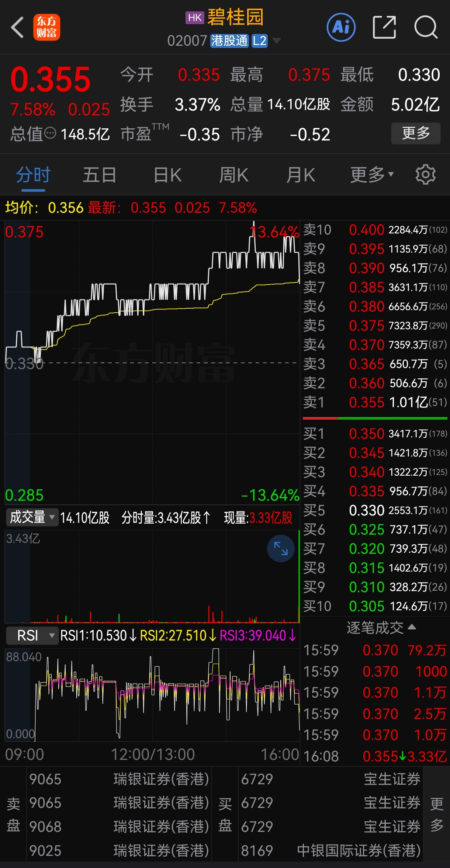The height and width of the screenshot is (868, 450).
Task: Tap the 买2 row at 0.345
Action: click(x=375, y=453)
